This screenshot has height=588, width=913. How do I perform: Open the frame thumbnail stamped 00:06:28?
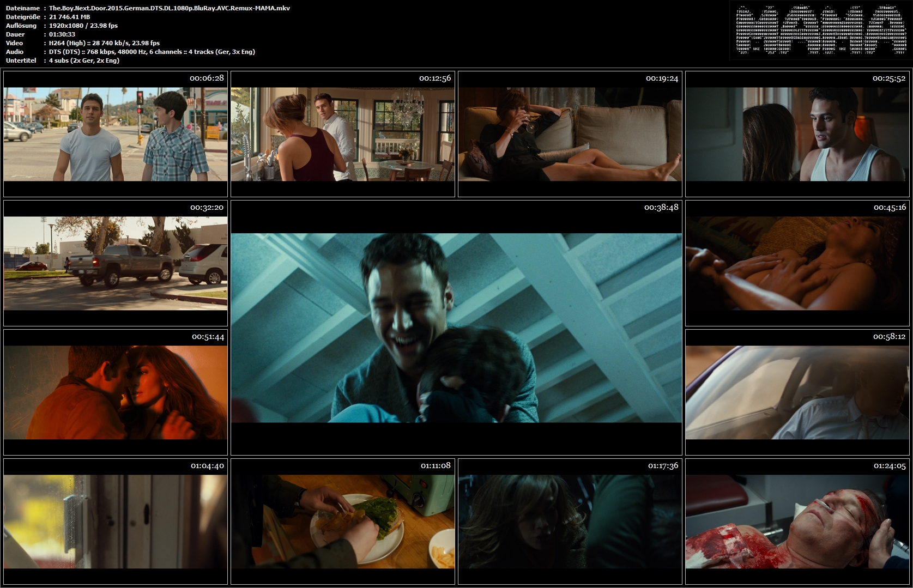tap(116, 134)
